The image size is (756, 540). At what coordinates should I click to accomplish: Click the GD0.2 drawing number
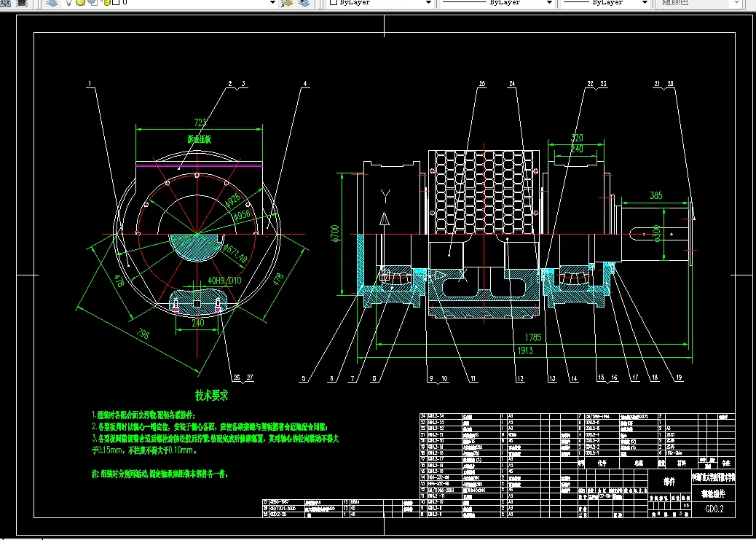(714, 509)
